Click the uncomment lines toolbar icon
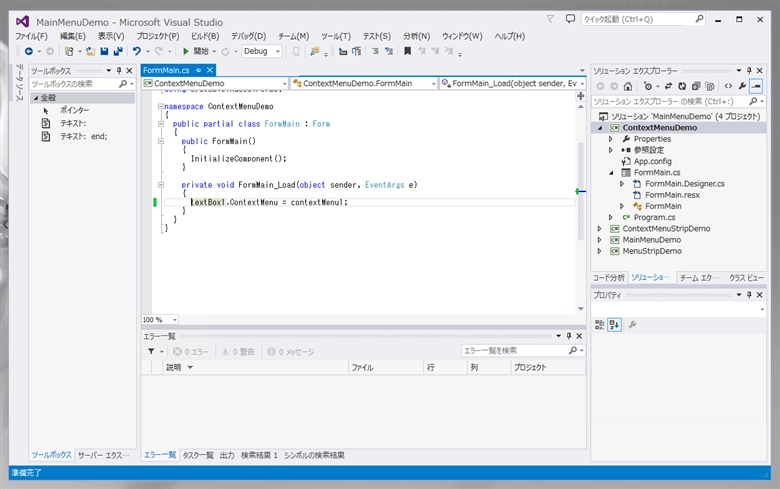The image size is (780, 489). pos(389,51)
